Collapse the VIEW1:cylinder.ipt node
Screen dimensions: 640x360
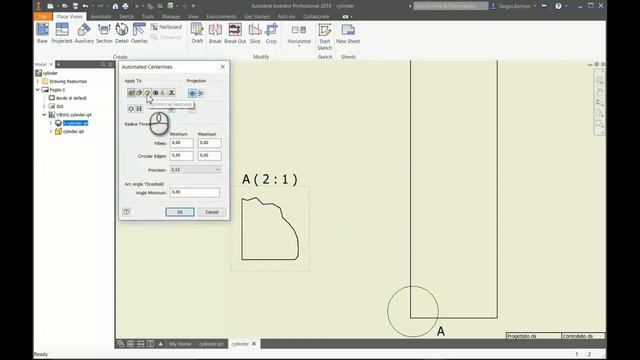(44, 115)
